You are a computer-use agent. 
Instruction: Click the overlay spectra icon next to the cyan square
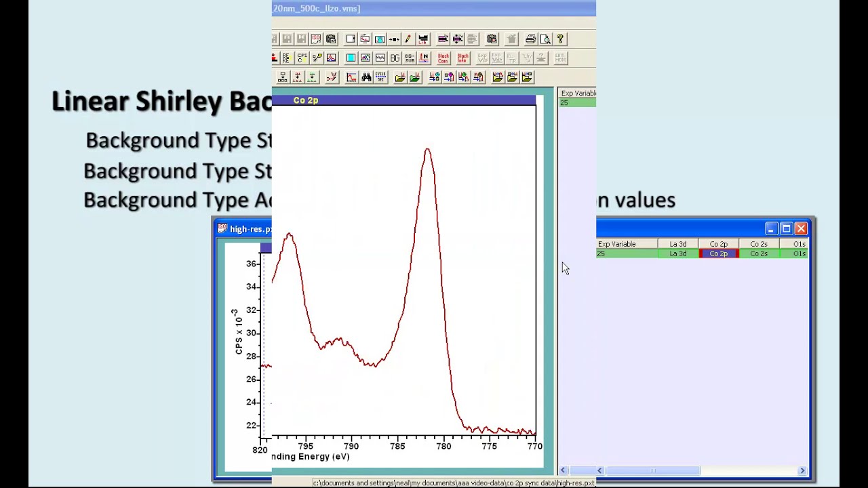point(366,58)
